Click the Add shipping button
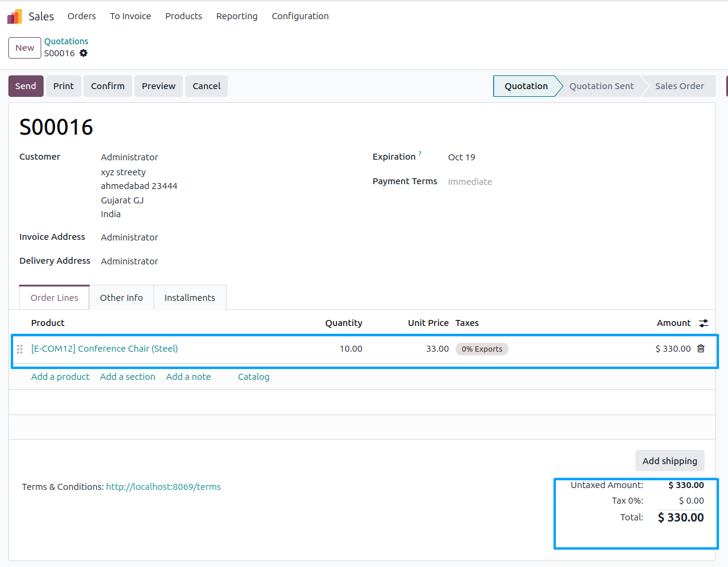Viewport: 728px width, 567px height. pos(670,461)
